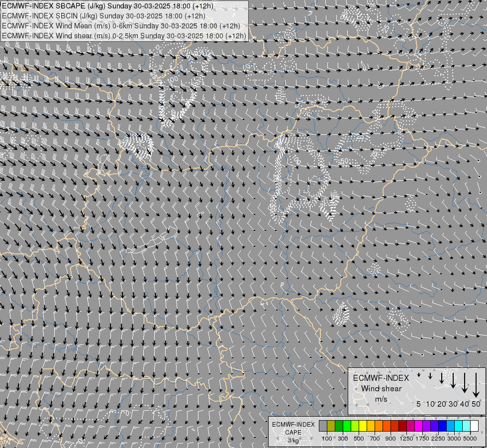487x448 pixels.
Task: Click the '50' label in wind shear legend
Action: coord(476,404)
